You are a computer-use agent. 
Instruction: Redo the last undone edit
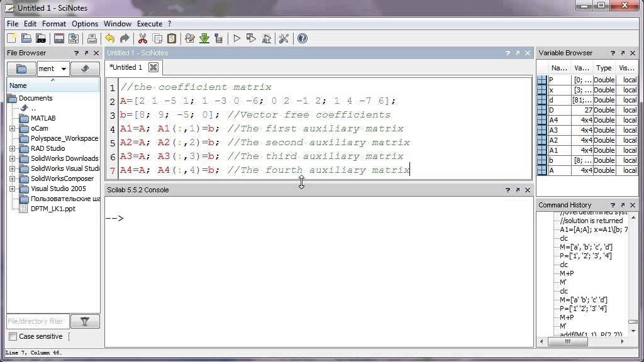[x=125, y=38]
